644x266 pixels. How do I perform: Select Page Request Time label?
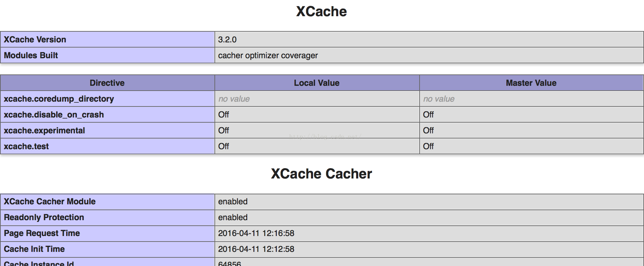(x=42, y=233)
